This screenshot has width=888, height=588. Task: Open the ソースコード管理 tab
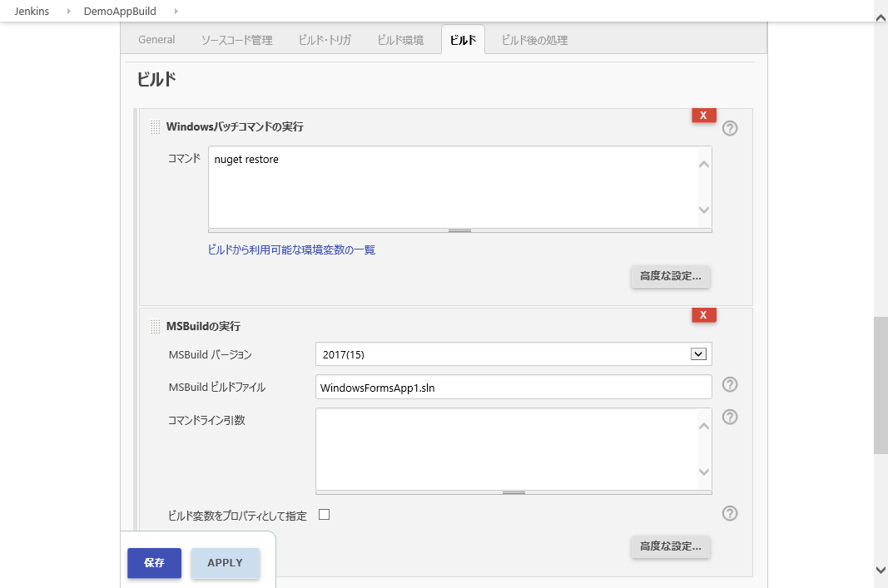point(236,40)
